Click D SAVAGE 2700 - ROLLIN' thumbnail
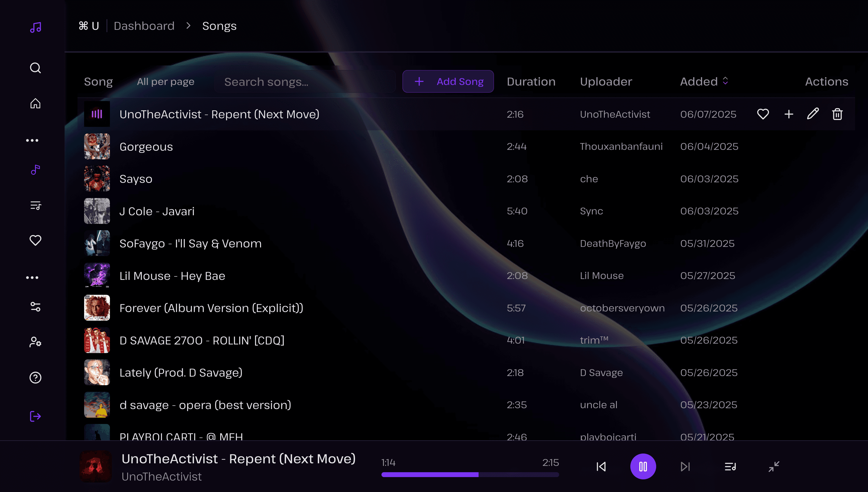This screenshot has width=868, height=492. point(97,340)
